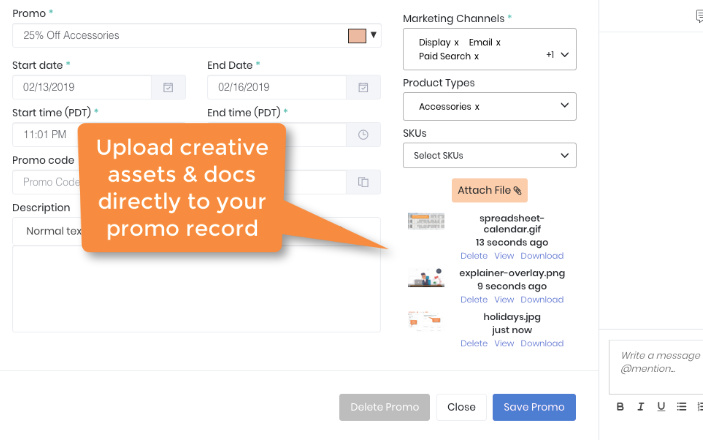Image resolution: width=703 pixels, height=440 pixels.
Task: Click the copy promo code icon
Action: pyautogui.click(x=363, y=182)
